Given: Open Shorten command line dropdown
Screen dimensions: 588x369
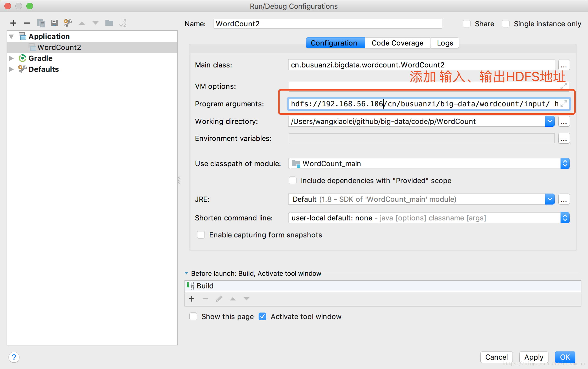Looking at the screenshot, I should pyautogui.click(x=565, y=218).
